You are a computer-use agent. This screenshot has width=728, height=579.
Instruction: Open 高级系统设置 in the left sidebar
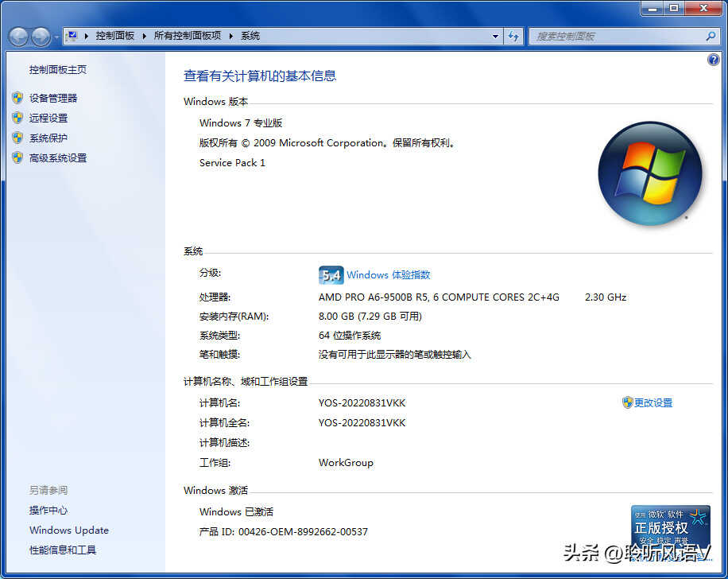58,157
